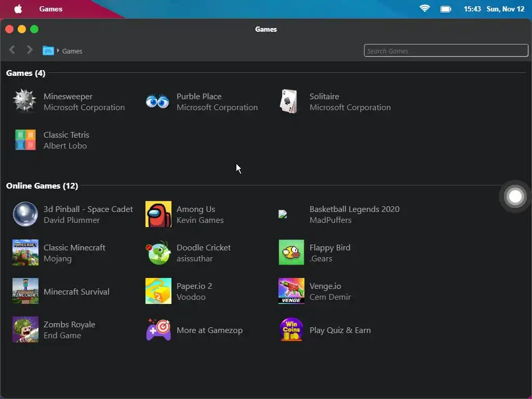Click the 'More at Gamezop' text
This screenshot has width=532, height=399.
click(x=209, y=330)
